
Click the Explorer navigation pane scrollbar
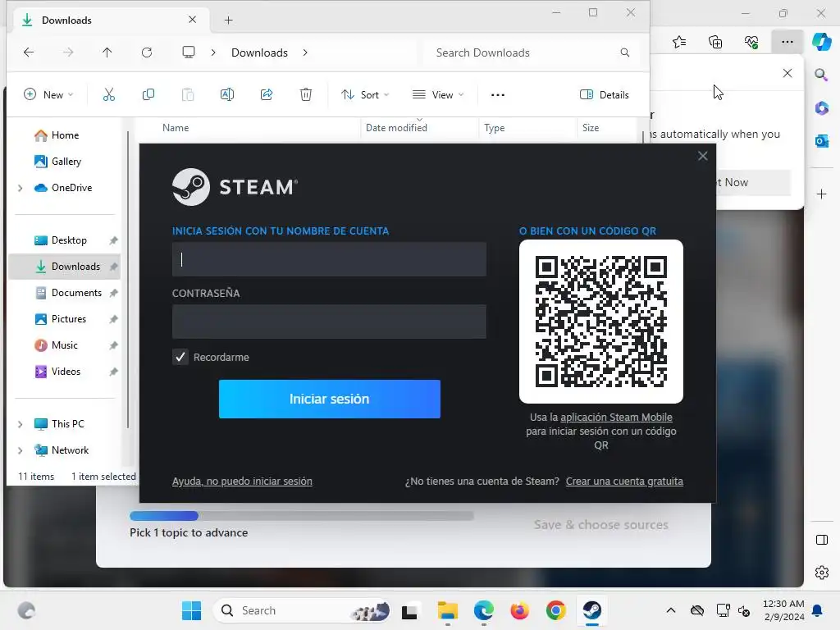[x=128, y=279]
